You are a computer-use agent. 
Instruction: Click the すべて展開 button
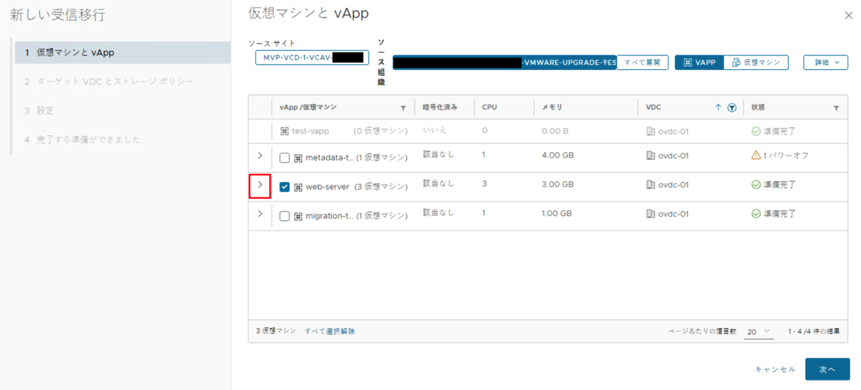642,63
